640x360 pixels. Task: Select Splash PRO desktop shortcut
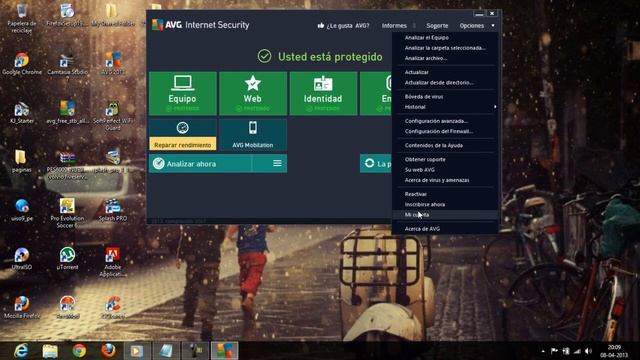(x=113, y=210)
